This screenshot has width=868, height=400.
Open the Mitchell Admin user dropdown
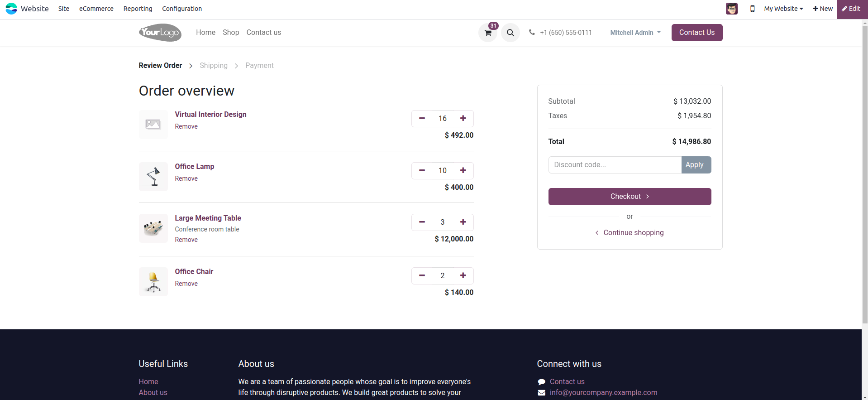(x=635, y=33)
